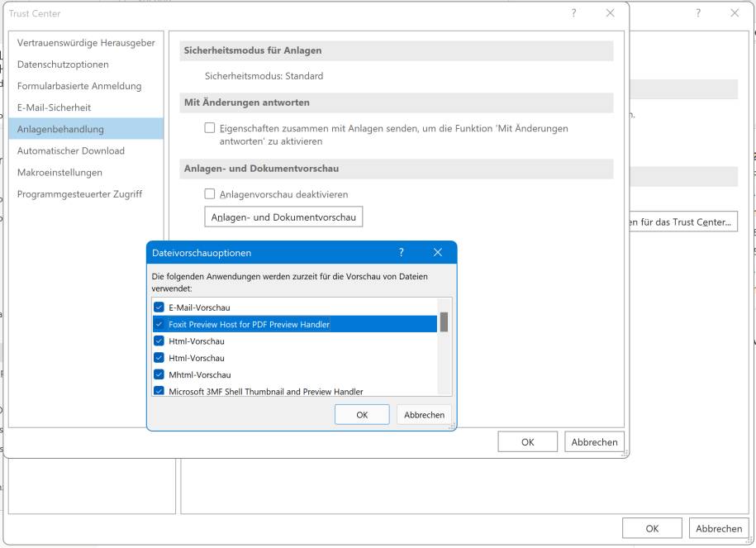Viewport: 756px width, 548px height.
Task: Switch to Datenschutzoptionen
Action: (x=62, y=64)
